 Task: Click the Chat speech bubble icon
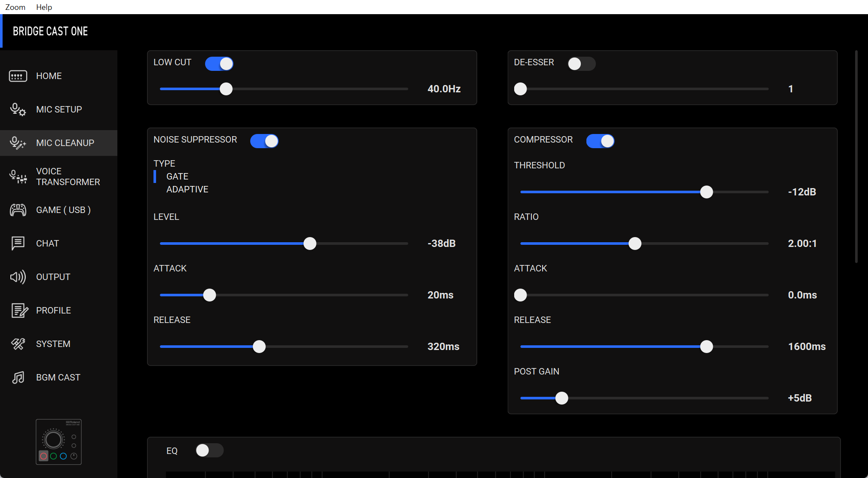[x=18, y=244]
